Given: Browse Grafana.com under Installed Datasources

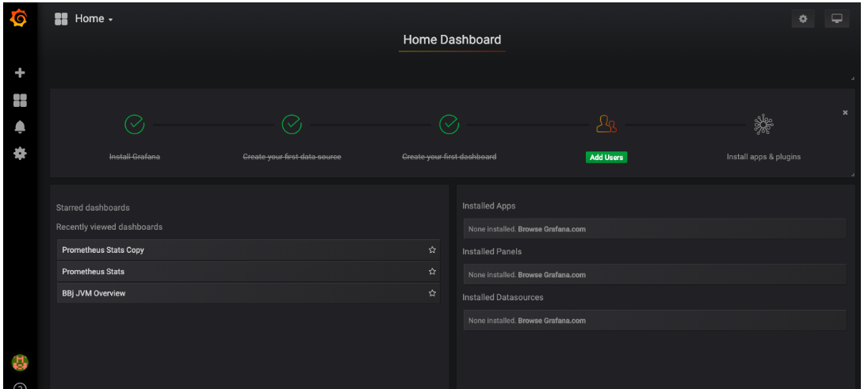Looking at the screenshot, I should (x=552, y=321).
